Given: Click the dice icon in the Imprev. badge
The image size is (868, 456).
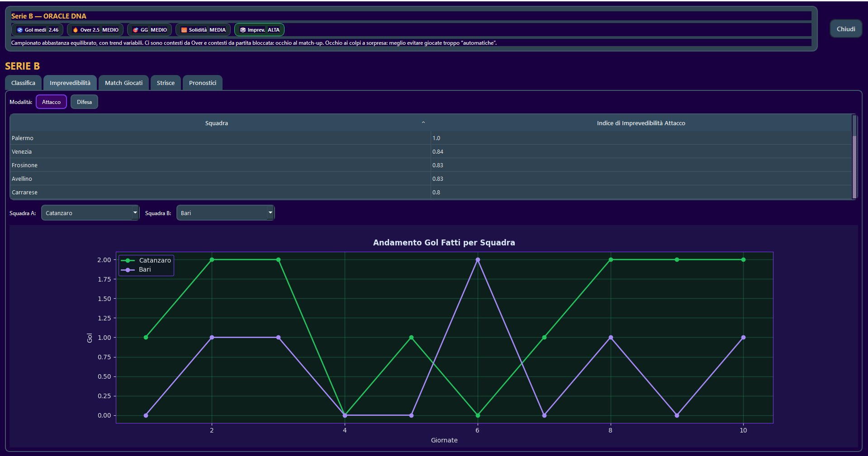Looking at the screenshot, I should [x=243, y=30].
